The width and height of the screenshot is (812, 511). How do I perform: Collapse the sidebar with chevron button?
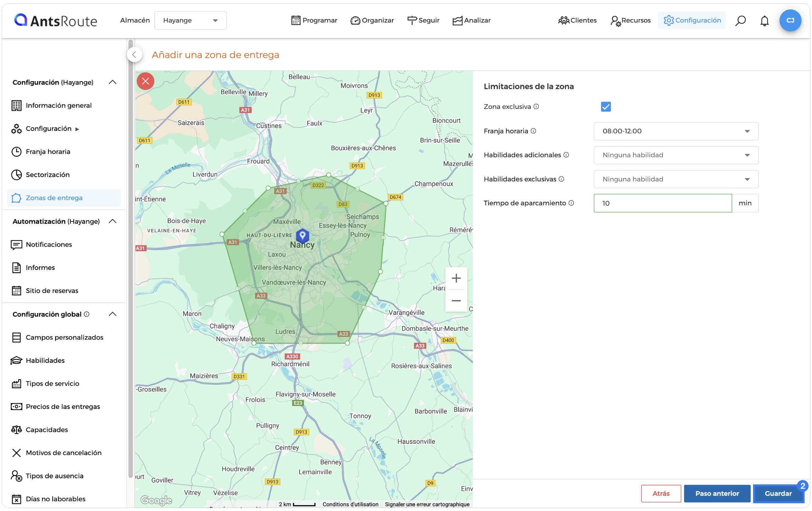click(x=134, y=55)
